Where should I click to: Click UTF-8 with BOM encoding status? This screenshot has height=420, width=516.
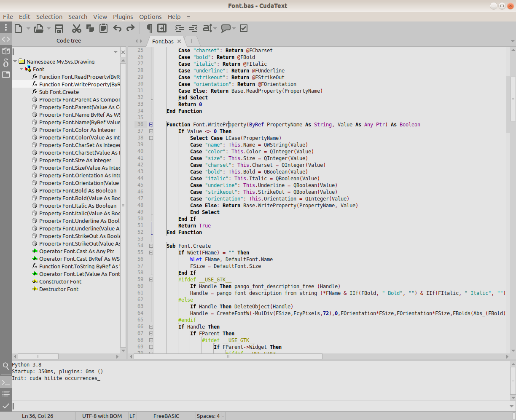point(102,416)
